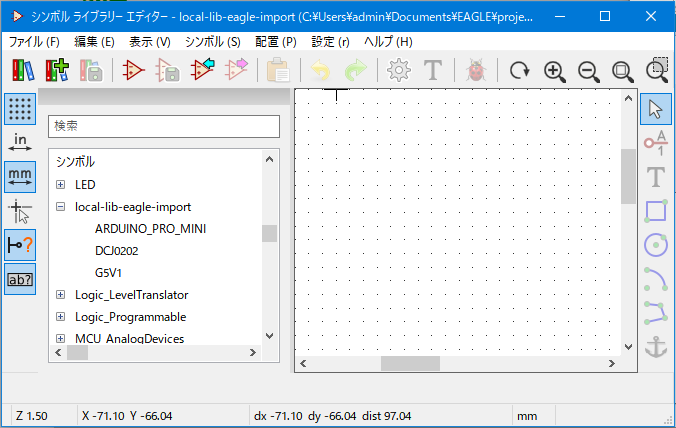This screenshot has width=676, height=428.
Task: Open ファイル (F) menu
Action: point(34,42)
